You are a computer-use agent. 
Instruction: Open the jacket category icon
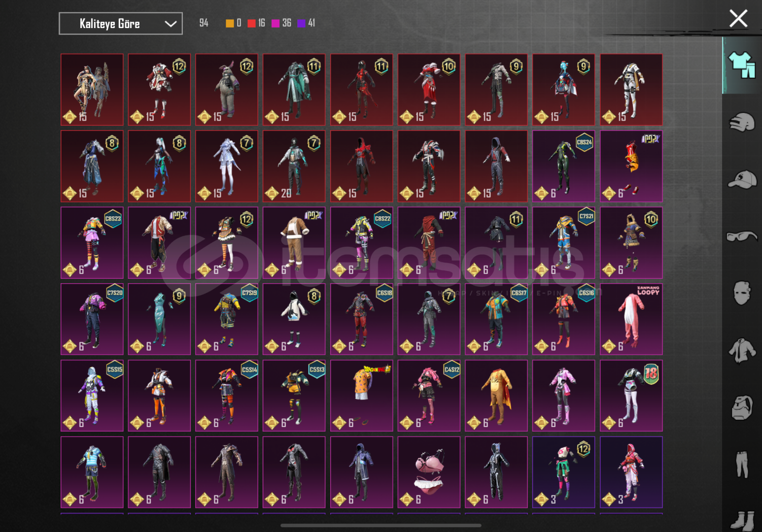tap(742, 351)
